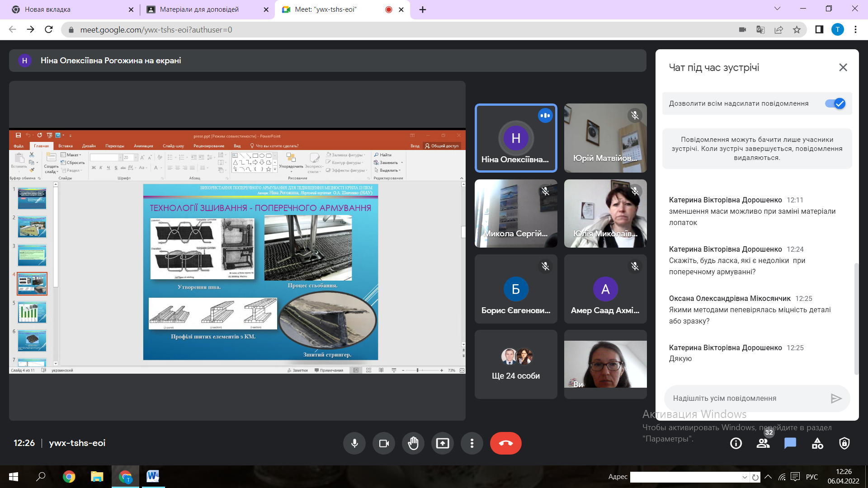
Task: Close the meeting chat panel
Action: coord(843,67)
